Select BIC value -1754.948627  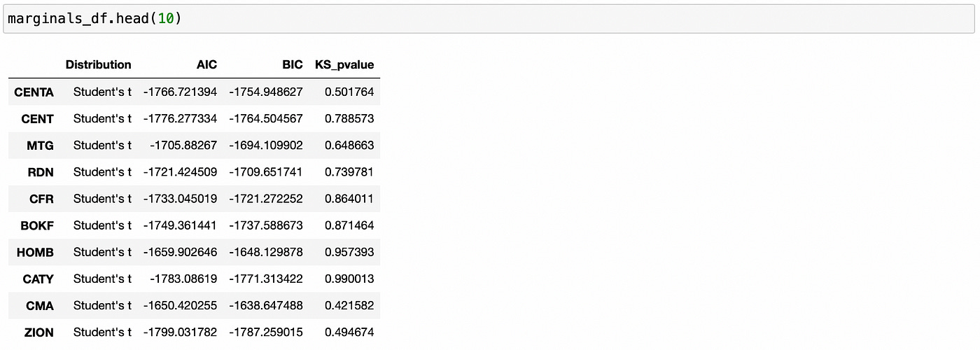click(266, 92)
